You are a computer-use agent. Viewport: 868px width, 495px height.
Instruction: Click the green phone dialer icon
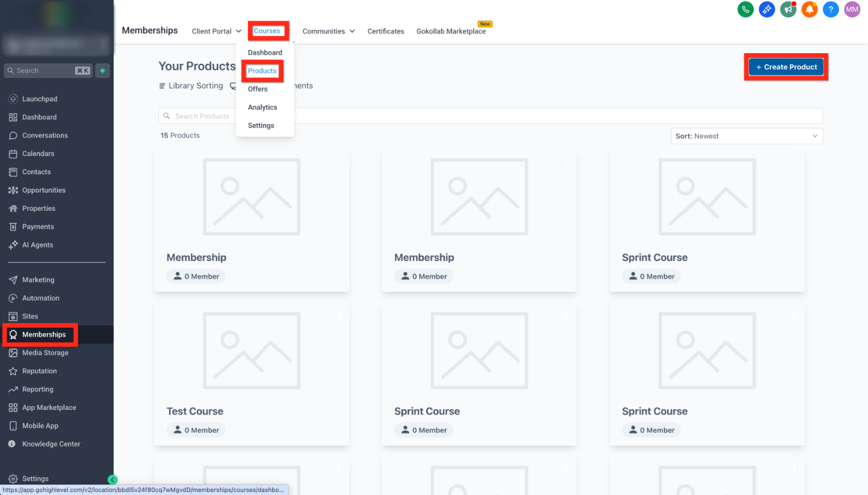coord(746,9)
